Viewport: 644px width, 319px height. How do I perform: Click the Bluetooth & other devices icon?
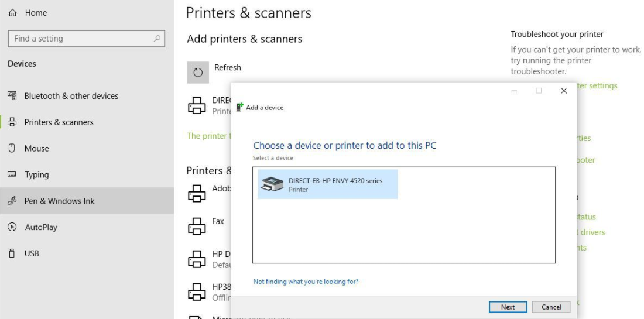(12, 96)
